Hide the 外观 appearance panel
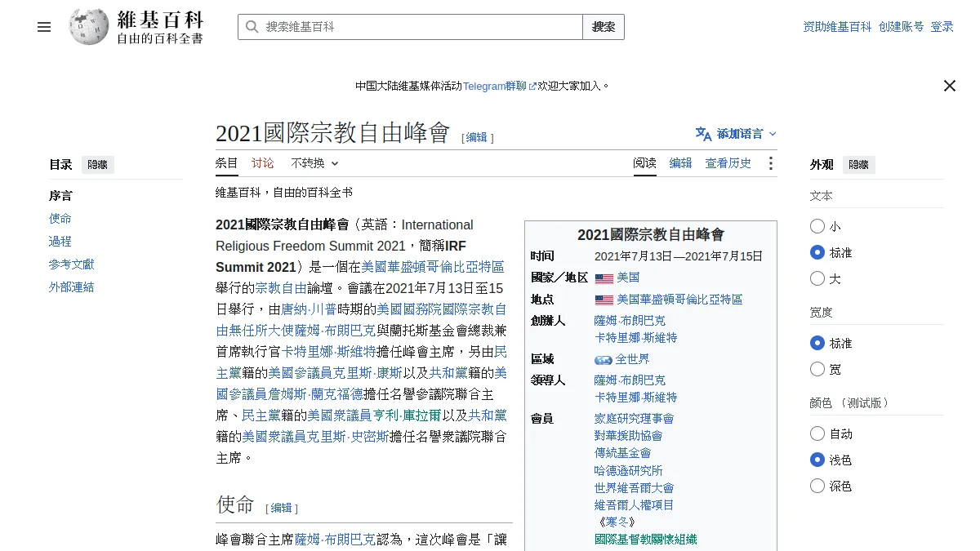This screenshot has width=980, height=551. tap(859, 165)
